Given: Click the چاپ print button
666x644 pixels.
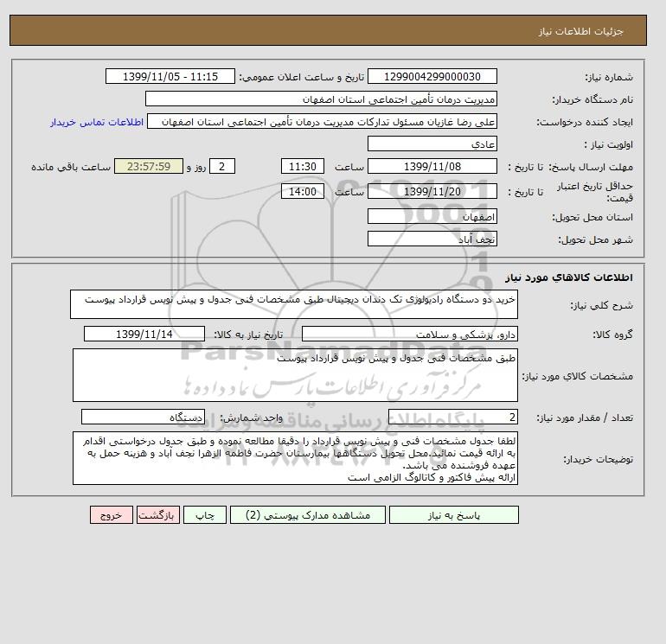Looking at the screenshot, I should click(x=205, y=515).
